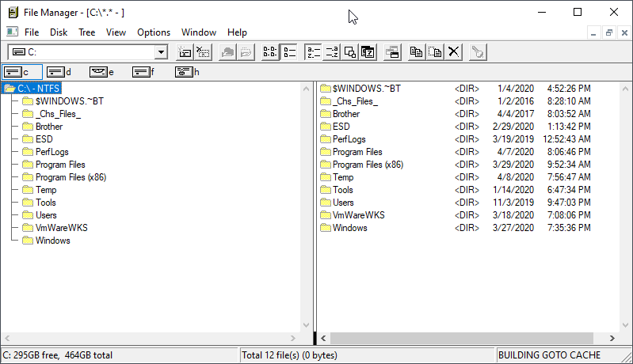Select Program Files (x86) in the file list
This screenshot has width=633, height=364.
point(368,165)
